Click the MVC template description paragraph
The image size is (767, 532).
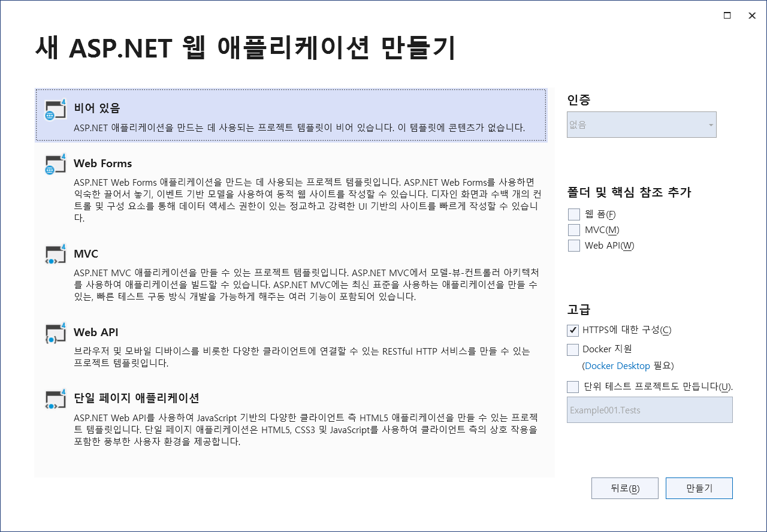(x=306, y=285)
